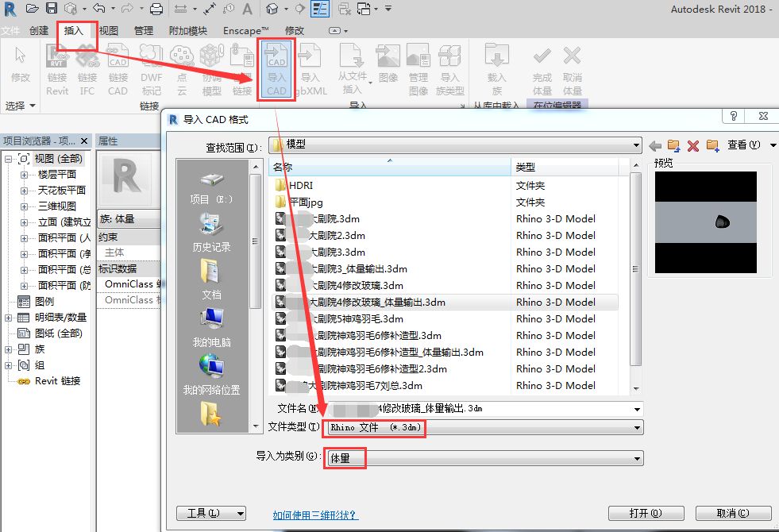Click the 管理图像 ribbon icon
Screen dimensions: 779x532
(418, 70)
